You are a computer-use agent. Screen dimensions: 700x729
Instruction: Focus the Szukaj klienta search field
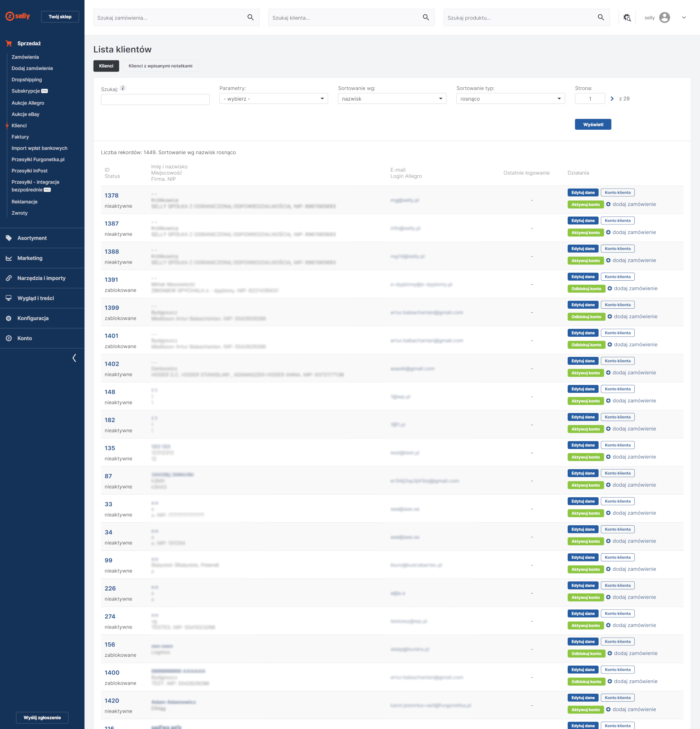351,17
